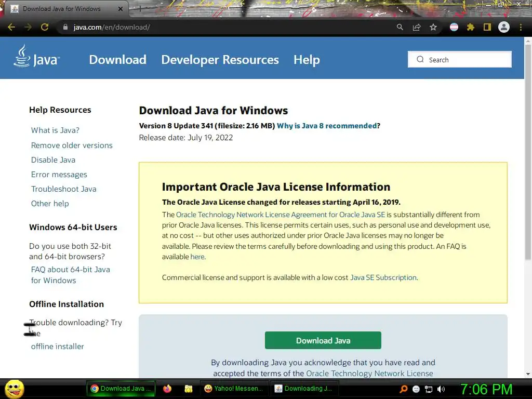
Task: Open the volume speaker icon in the tray
Action: tap(441, 389)
